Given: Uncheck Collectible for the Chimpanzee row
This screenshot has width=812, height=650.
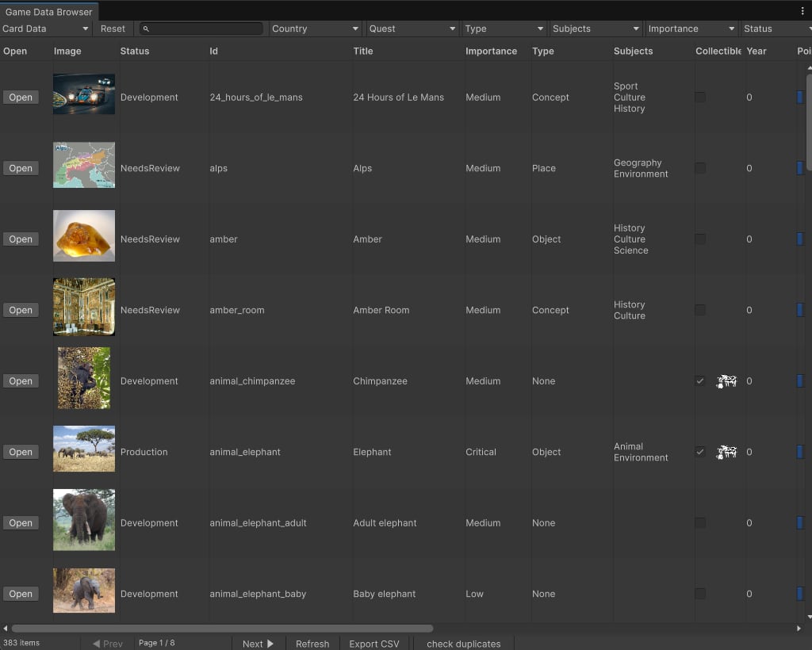Looking at the screenshot, I should pyautogui.click(x=700, y=381).
